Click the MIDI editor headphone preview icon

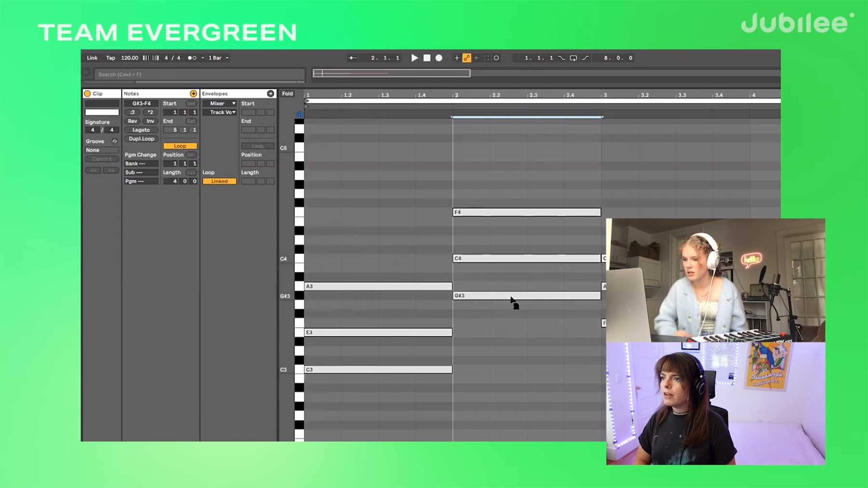tap(299, 115)
